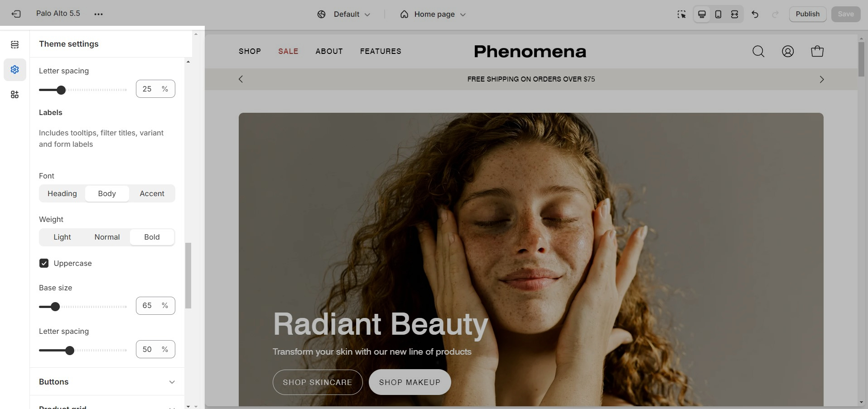
Task: Click the undo arrow icon
Action: [755, 14]
